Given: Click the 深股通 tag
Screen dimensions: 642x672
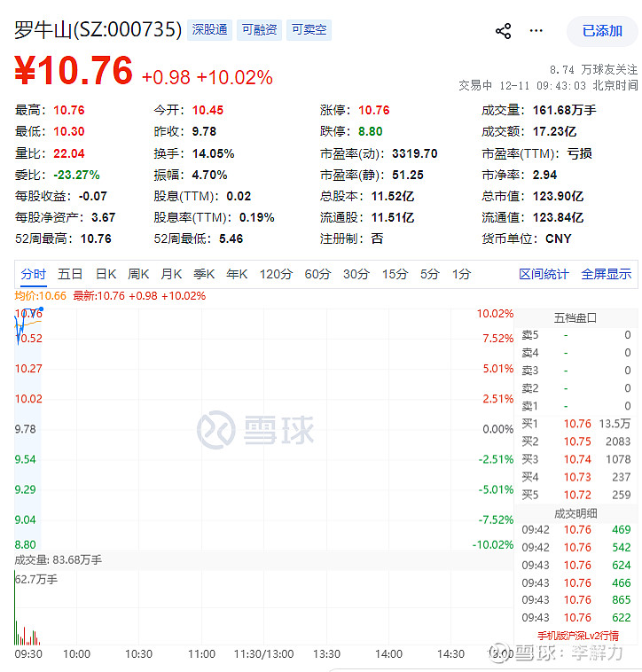Looking at the screenshot, I should click(x=209, y=29).
